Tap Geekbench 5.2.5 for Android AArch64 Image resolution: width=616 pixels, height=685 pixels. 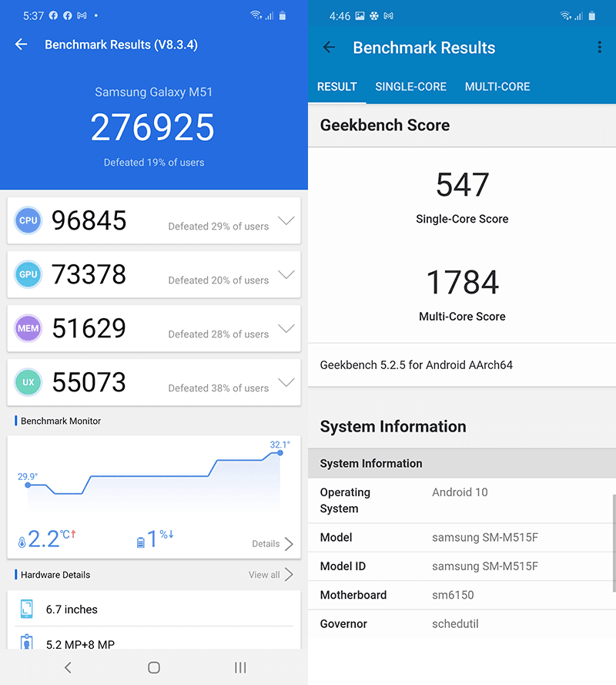pos(417,364)
